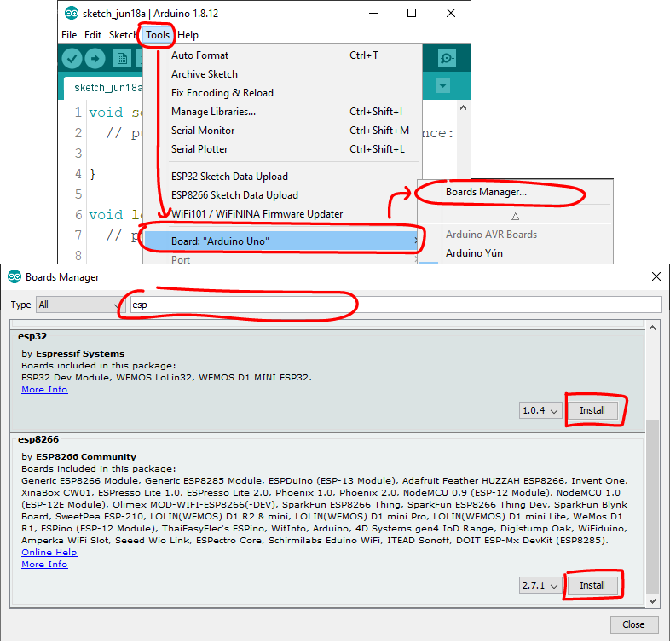
Task: Click the Arduino logo in sketch title bar
Action: pyautogui.click(x=72, y=14)
